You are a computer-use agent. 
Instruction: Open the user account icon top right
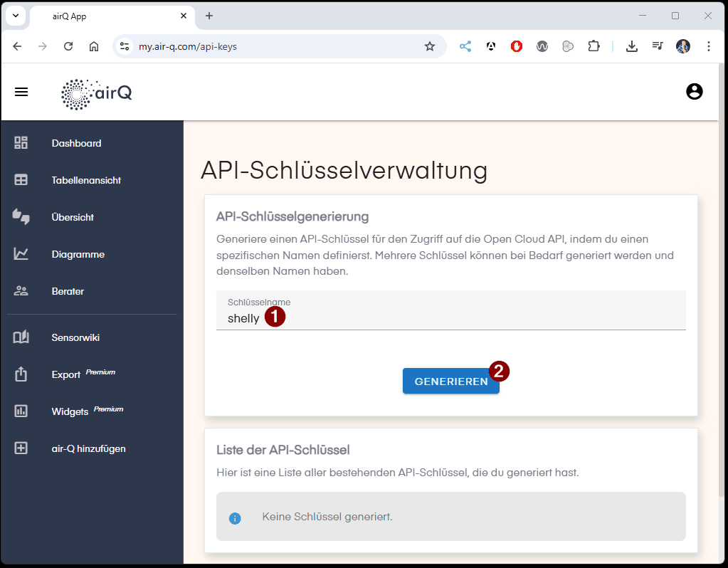click(694, 91)
